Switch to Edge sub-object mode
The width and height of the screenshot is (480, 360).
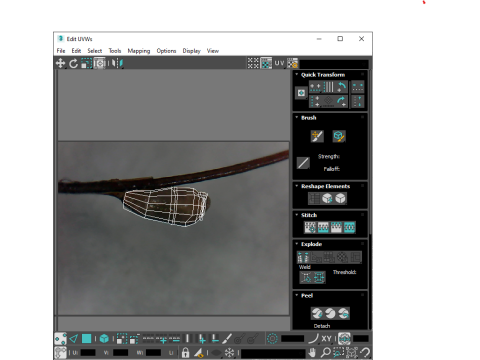pos(73,339)
